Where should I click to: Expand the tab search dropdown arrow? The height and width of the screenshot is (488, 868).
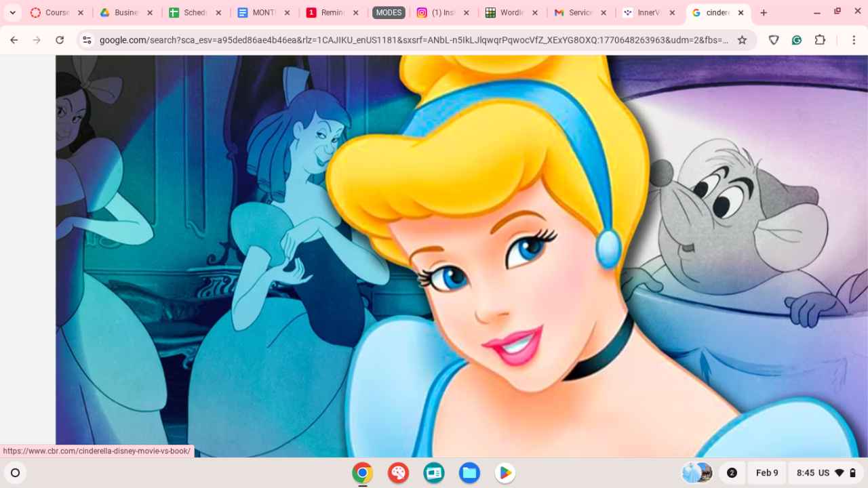pos(12,13)
